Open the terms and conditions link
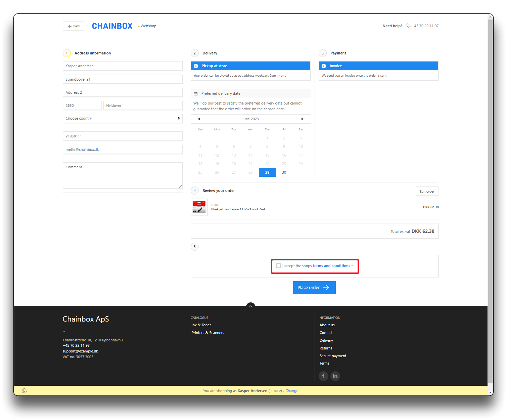 point(331,266)
